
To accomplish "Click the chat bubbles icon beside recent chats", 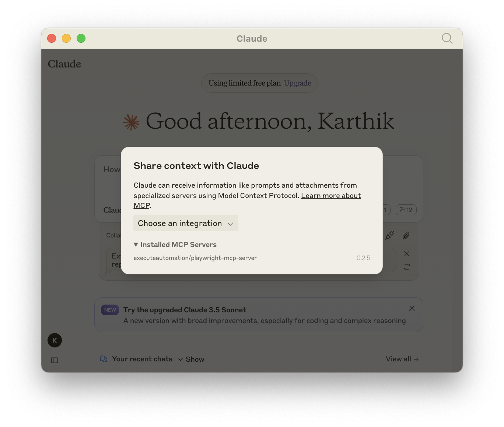I will point(104,359).
